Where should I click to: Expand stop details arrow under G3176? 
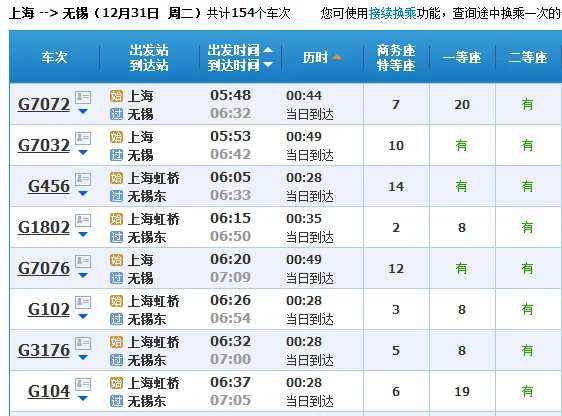point(83,358)
